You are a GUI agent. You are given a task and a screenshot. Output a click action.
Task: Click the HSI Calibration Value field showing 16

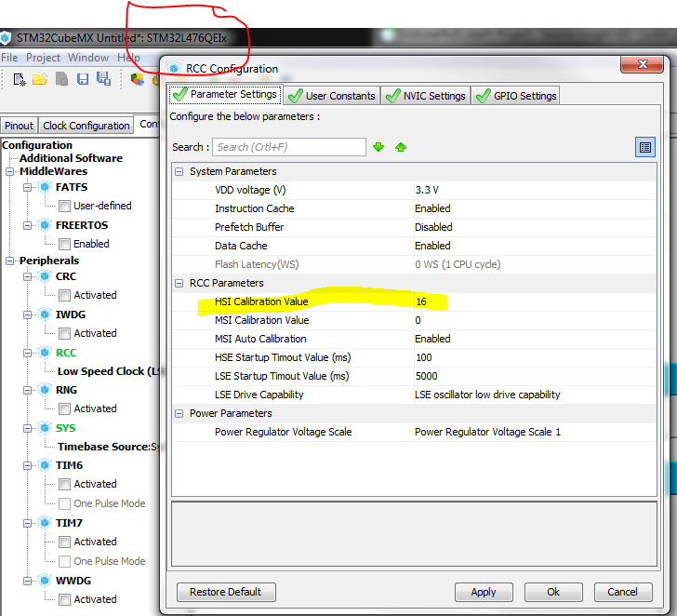tap(535, 302)
